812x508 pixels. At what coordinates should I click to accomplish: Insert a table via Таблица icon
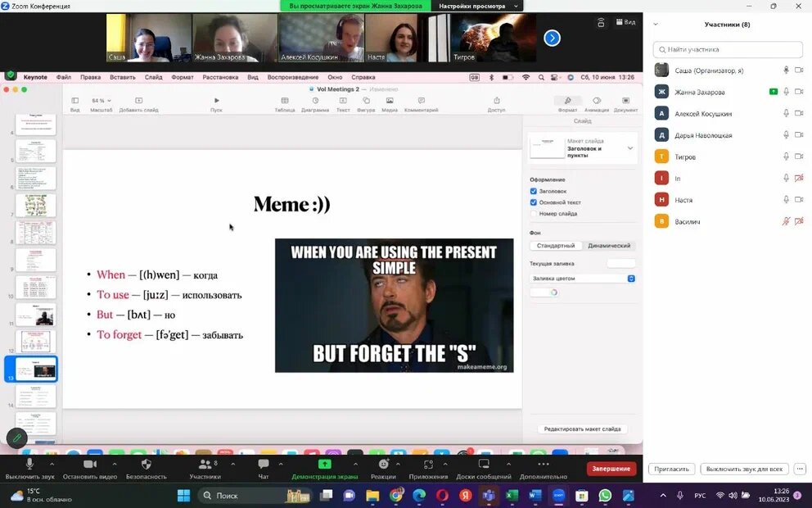pyautogui.click(x=285, y=101)
